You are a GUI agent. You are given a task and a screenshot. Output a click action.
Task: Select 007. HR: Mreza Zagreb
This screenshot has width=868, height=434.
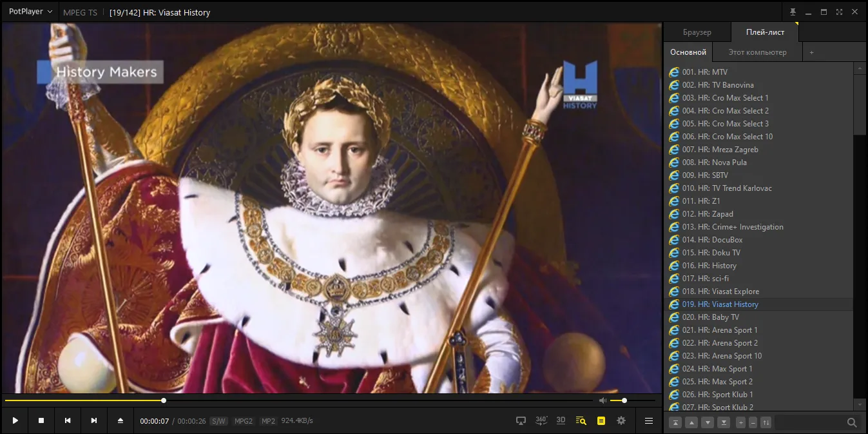758,149
